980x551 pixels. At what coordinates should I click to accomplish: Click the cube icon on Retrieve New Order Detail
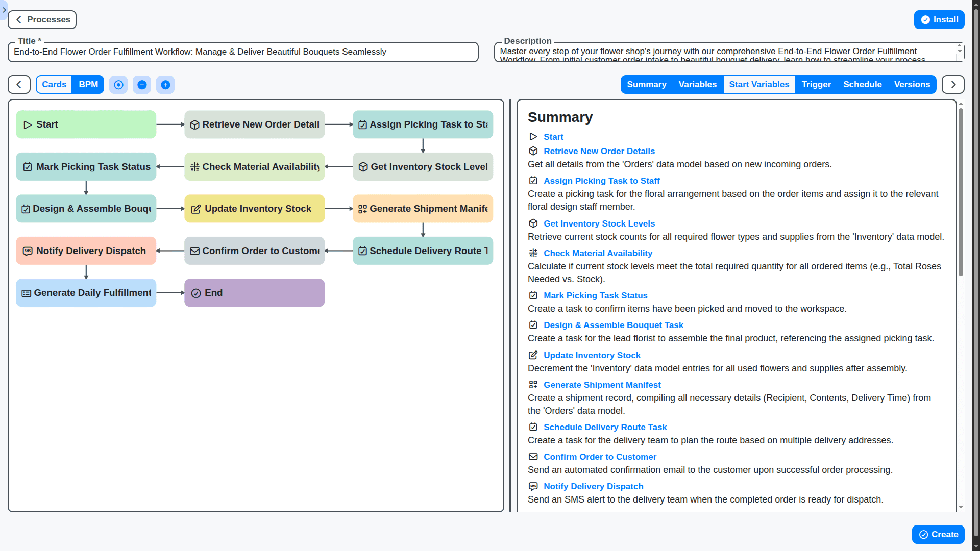[x=195, y=124]
